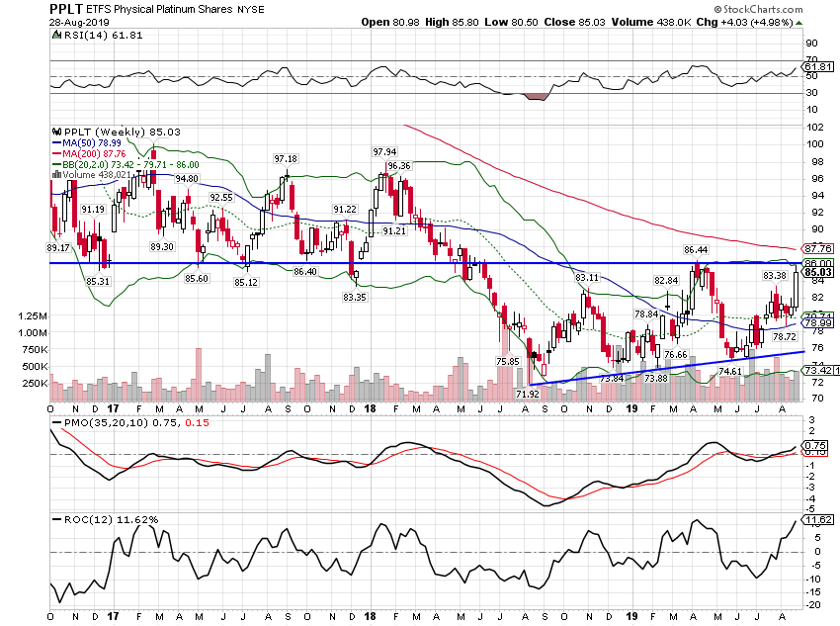The image size is (840, 626).
Task: Click the date '28-Aug-2019'
Action: tap(79, 23)
